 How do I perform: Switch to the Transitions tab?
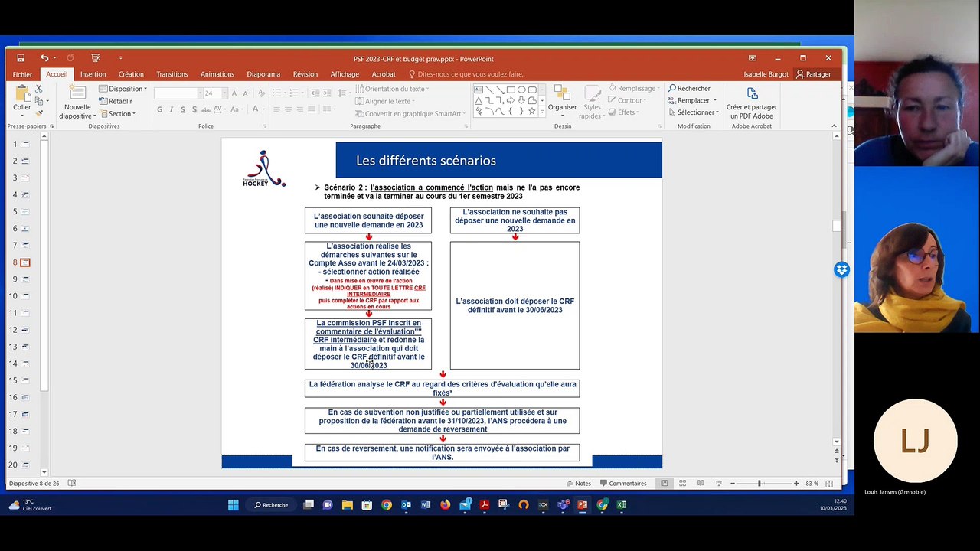tap(171, 74)
